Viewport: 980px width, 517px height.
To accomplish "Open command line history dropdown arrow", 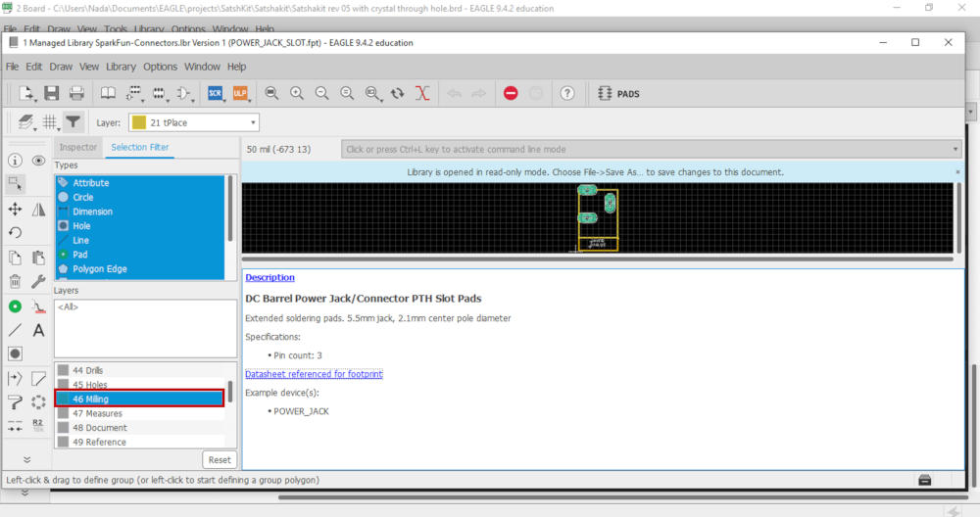I will click(955, 149).
